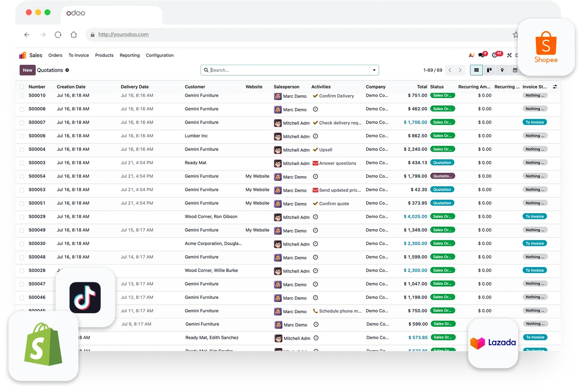Click inside the Search field

point(289,70)
